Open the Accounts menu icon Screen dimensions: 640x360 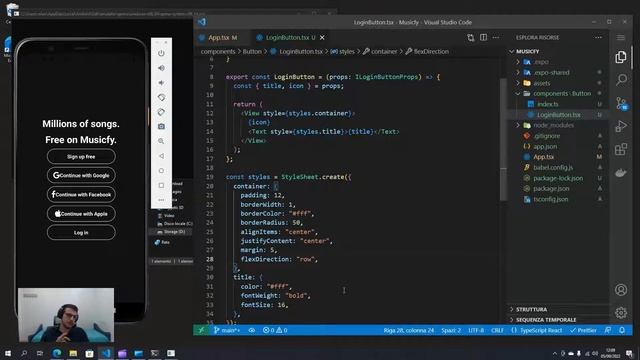tap(621, 290)
